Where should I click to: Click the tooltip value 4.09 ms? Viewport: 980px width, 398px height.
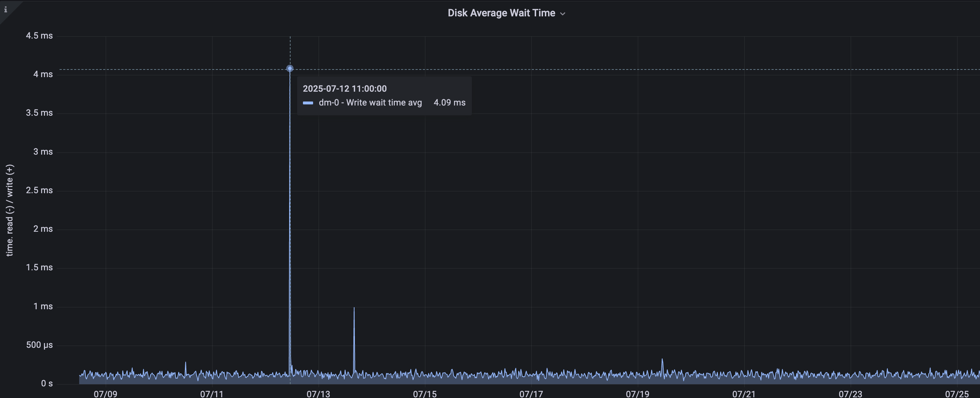coord(449,103)
